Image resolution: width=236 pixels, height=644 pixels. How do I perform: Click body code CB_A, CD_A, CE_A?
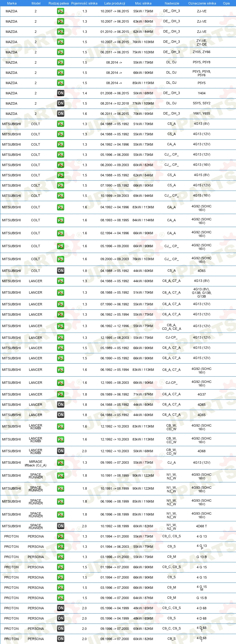[x=172, y=327]
